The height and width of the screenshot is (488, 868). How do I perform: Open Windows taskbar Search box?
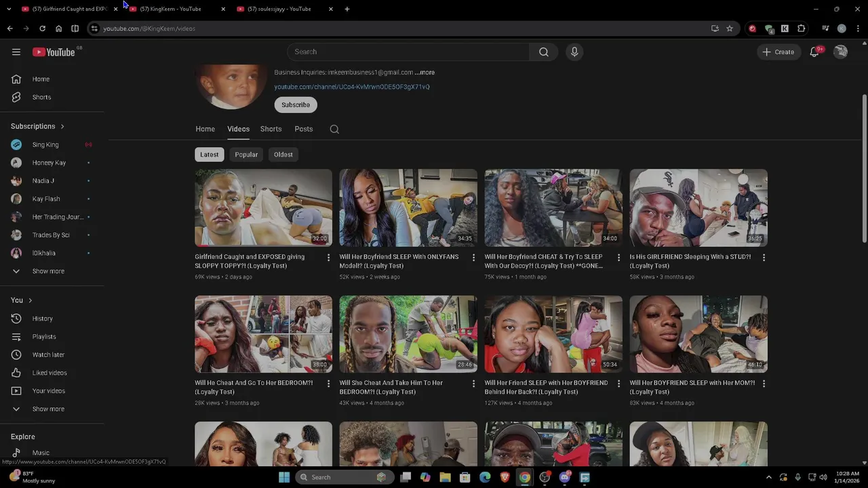[x=344, y=477]
